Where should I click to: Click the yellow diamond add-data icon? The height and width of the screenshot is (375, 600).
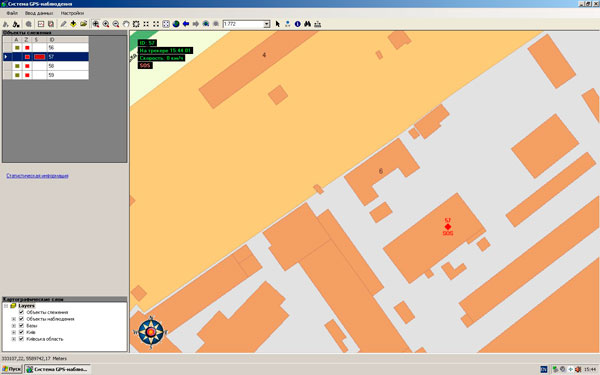click(x=73, y=24)
